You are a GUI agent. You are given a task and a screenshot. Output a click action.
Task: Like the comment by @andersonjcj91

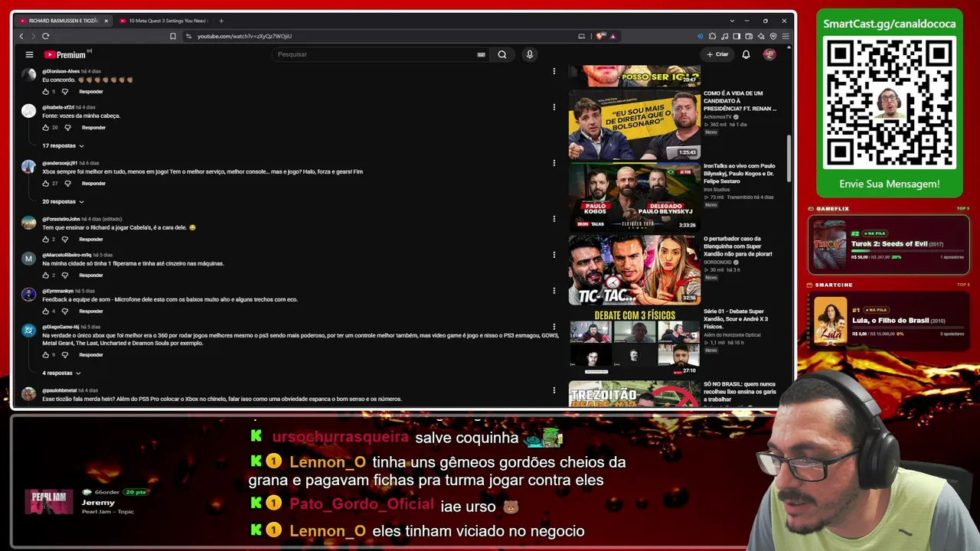tap(45, 184)
